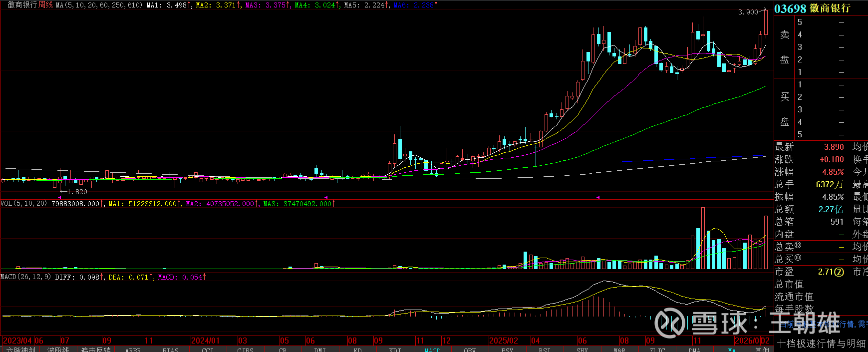868x352 pixels.
Task: Click the 最新 price 3.890
Action: [834, 147]
